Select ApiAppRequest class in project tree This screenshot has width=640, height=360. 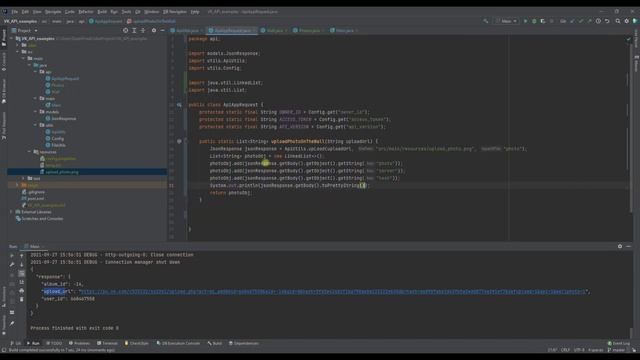tap(62, 78)
